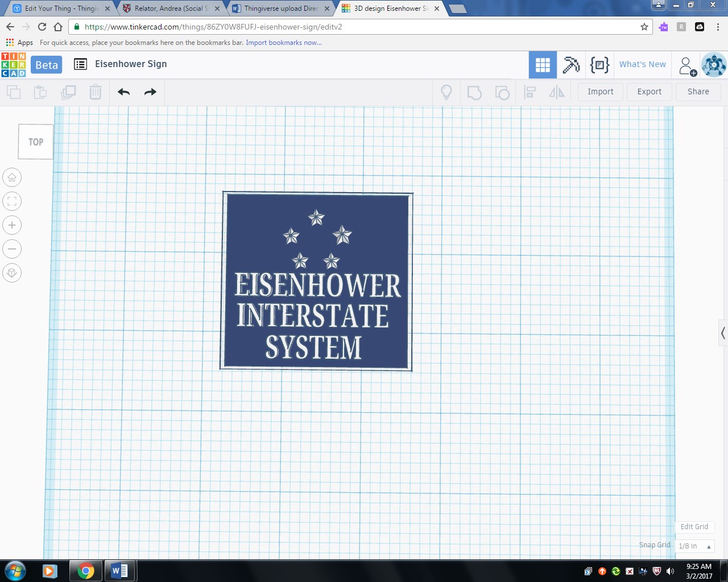Open the media player taskbar icon
Image resolution: width=728 pixels, height=582 pixels.
tap(50, 571)
